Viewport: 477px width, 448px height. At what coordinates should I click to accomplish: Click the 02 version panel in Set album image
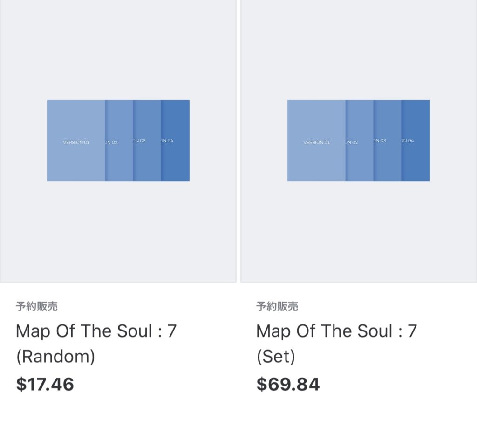[x=359, y=141]
